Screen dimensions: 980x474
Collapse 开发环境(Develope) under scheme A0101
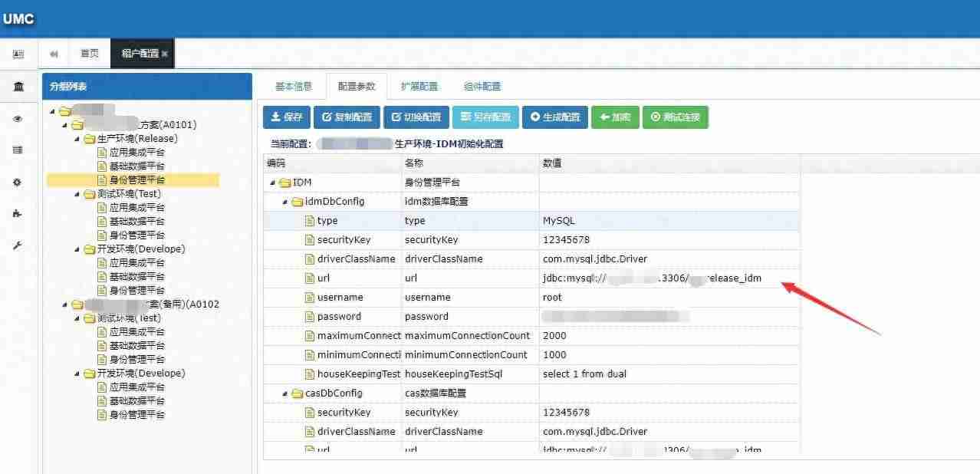(x=77, y=249)
